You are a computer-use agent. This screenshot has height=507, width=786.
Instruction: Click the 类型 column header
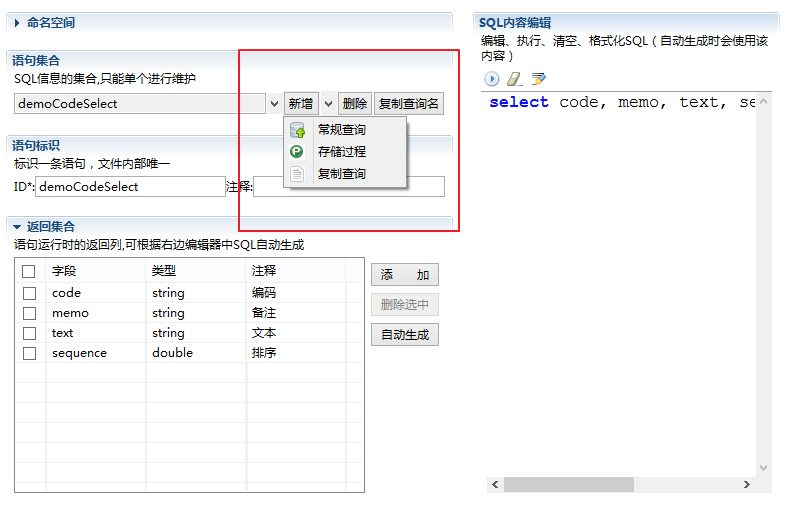tap(164, 271)
